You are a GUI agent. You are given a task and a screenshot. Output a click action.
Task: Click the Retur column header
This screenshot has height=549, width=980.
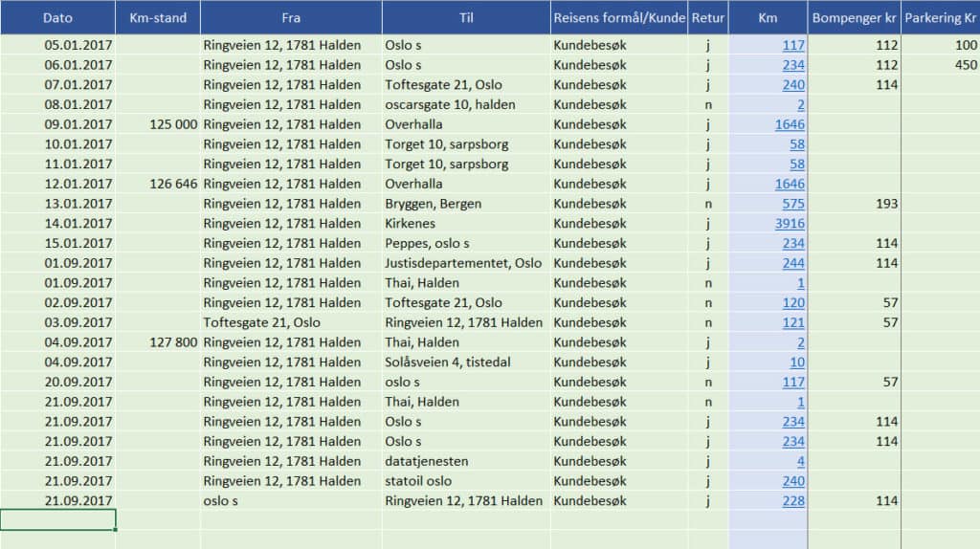click(x=707, y=17)
